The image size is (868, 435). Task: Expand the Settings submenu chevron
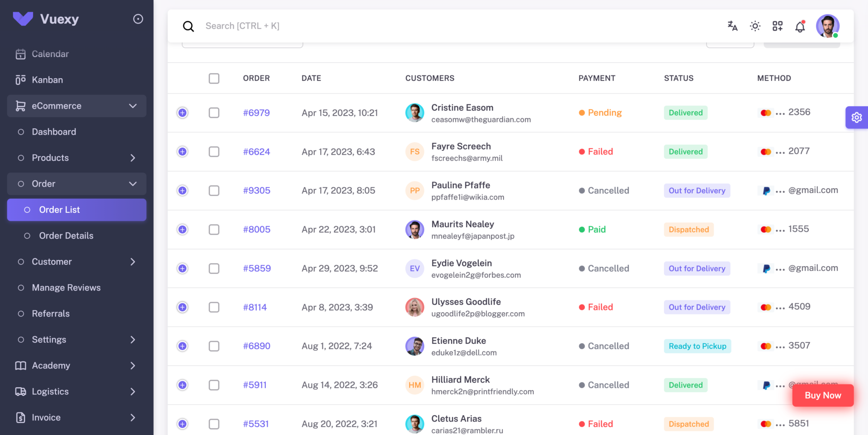(x=133, y=340)
